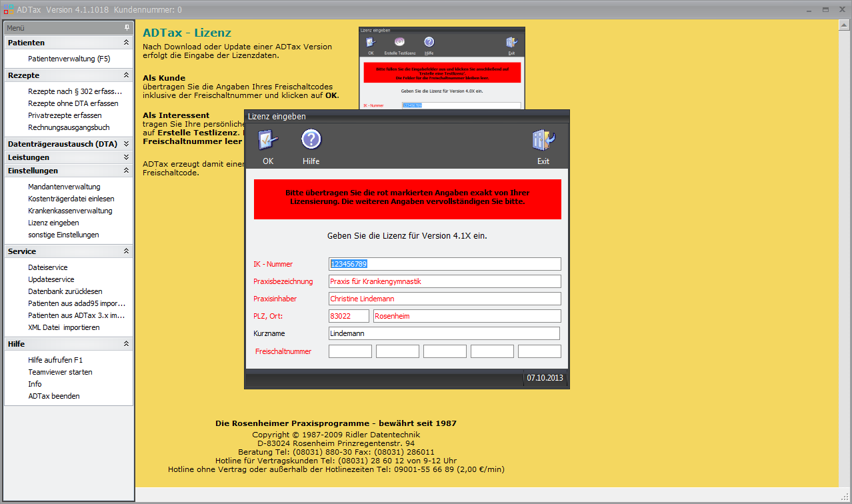Click the Exit door icon in dialog
This screenshot has height=504, width=852.
[543, 140]
